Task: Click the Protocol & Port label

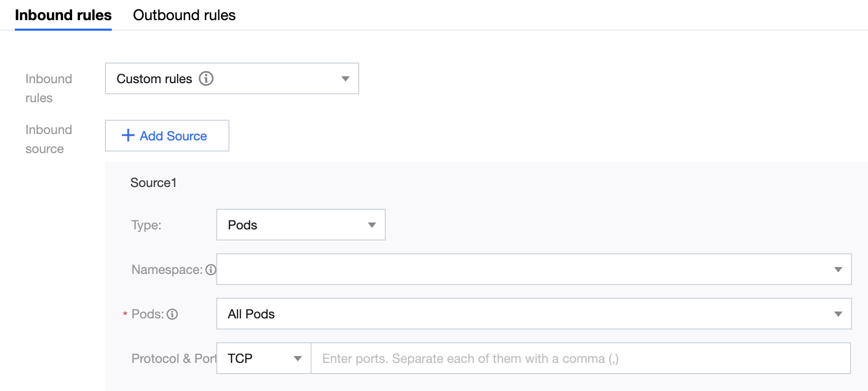Action: coord(174,359)
